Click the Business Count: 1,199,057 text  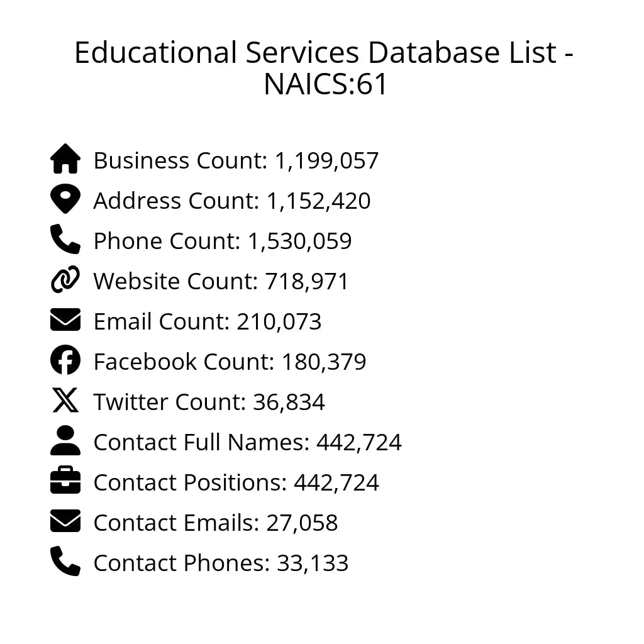pyautogui.click(x=236, y=160)
